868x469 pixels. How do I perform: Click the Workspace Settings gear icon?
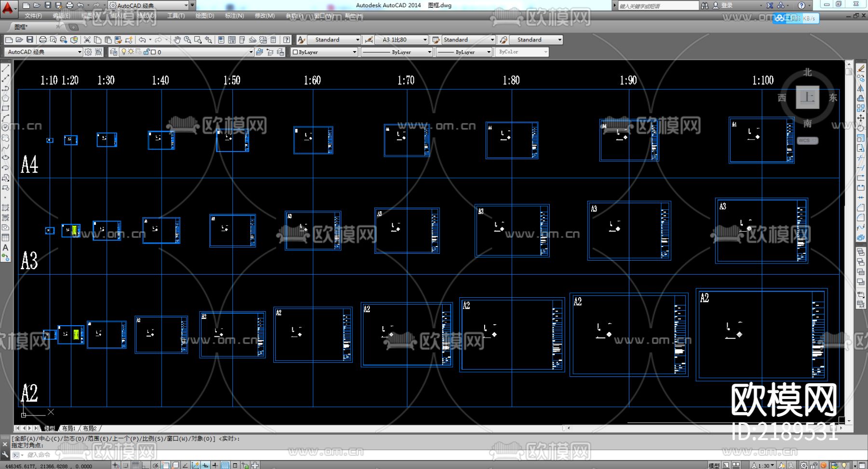click(88, 52)
